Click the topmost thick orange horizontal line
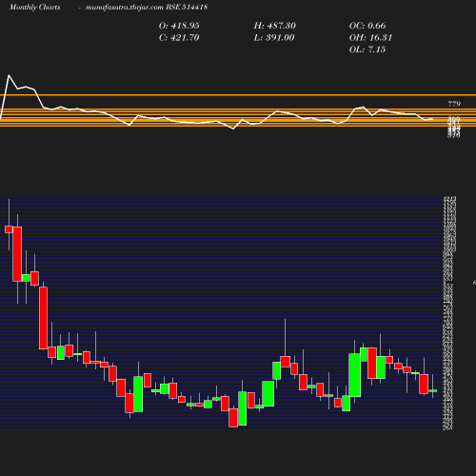This screenshot has height=476, width=476. tap(238, 95)
